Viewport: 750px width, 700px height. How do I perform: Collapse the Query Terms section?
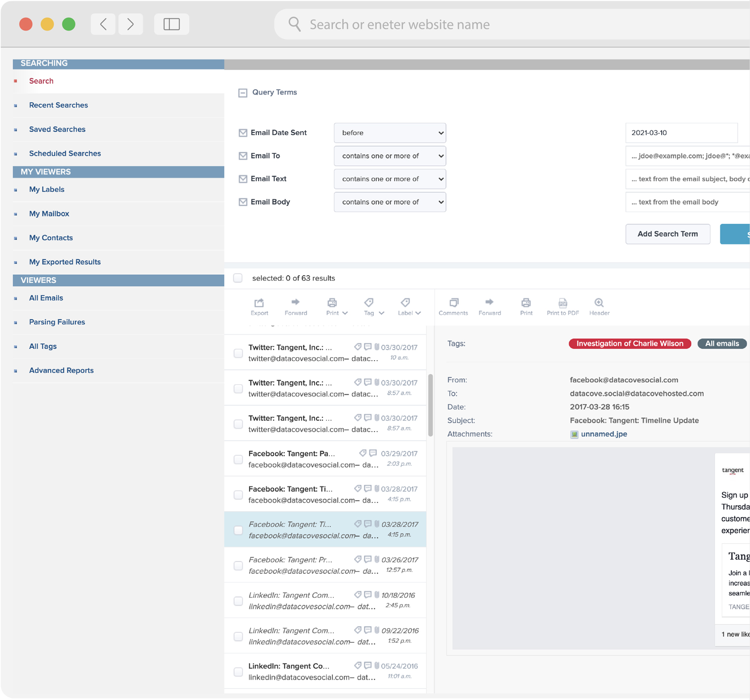coord(243,93)
